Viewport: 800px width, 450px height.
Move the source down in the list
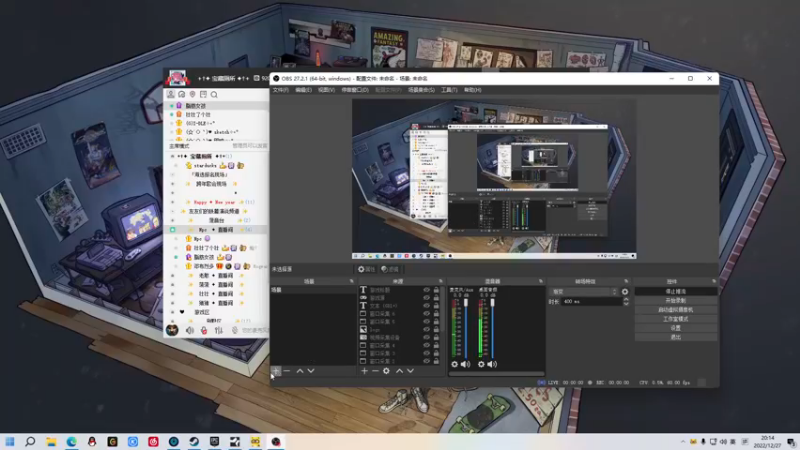[x=410, y=371]
